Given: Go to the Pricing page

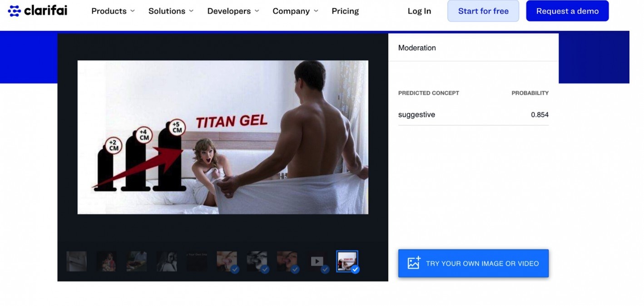Looking at the screenshot, I should [345, 11].
